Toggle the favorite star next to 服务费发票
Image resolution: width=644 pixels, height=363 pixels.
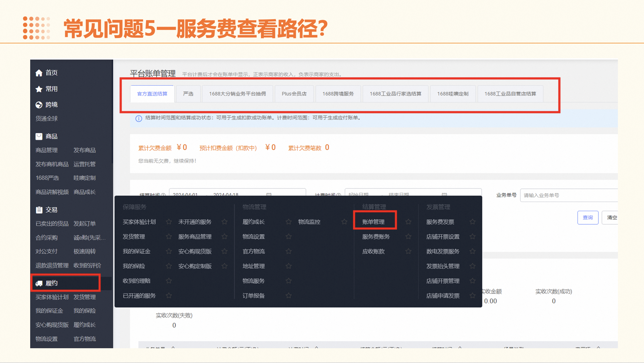coord(472,222)
